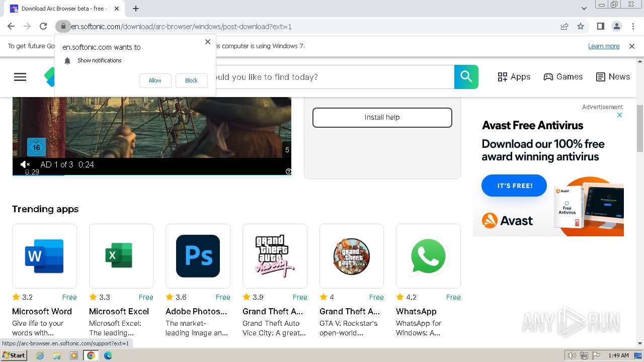644x362 pixels.
Task: Open Windows Media Player from taskbar
Action: coord(74,355)
